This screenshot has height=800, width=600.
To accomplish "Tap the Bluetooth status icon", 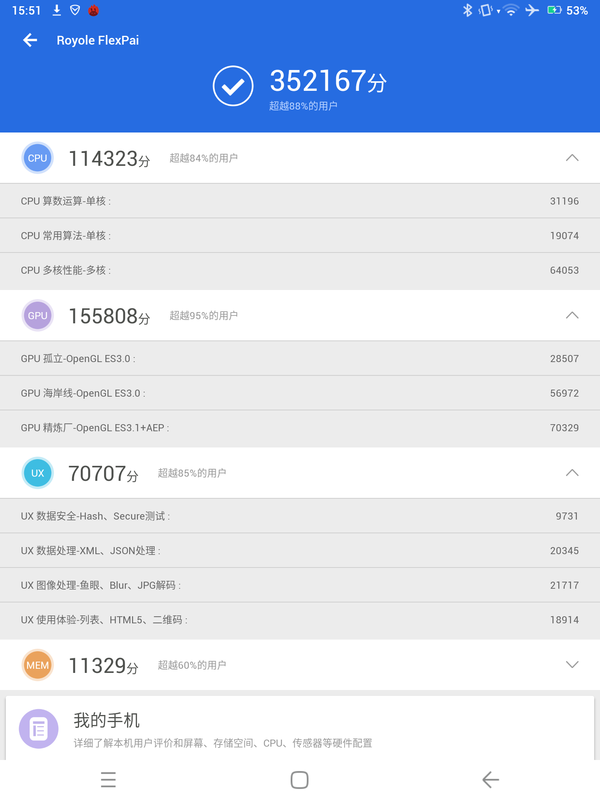I will click(x=467, y=10).
